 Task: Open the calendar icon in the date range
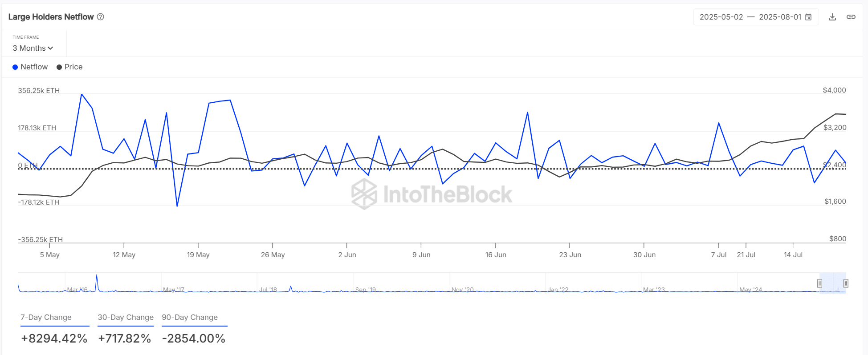coord(808,17)
